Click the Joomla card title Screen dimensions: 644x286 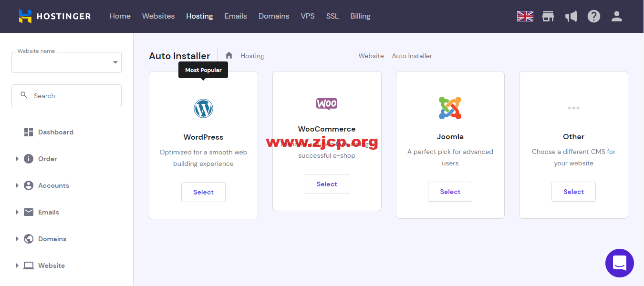[x=450, y=136]
